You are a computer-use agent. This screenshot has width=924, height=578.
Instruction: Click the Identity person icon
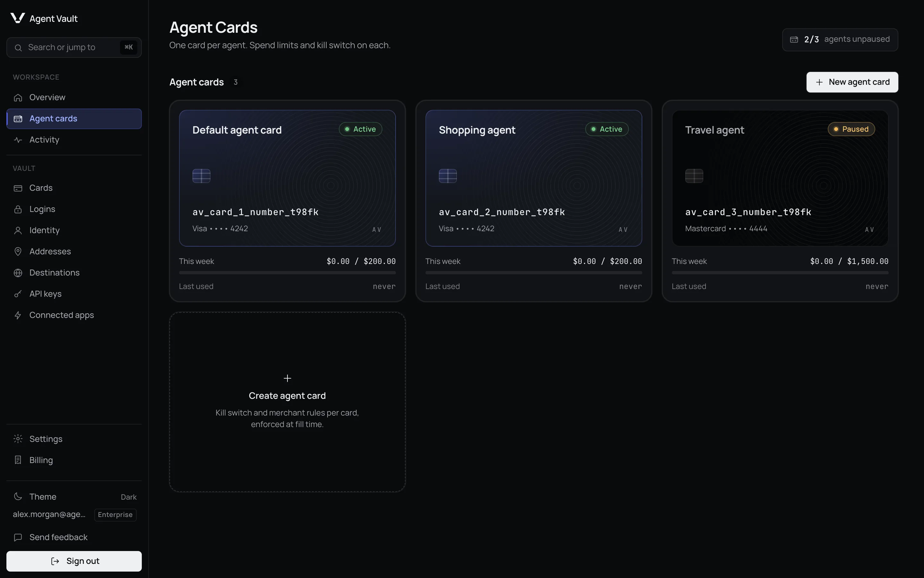[18, 231]
